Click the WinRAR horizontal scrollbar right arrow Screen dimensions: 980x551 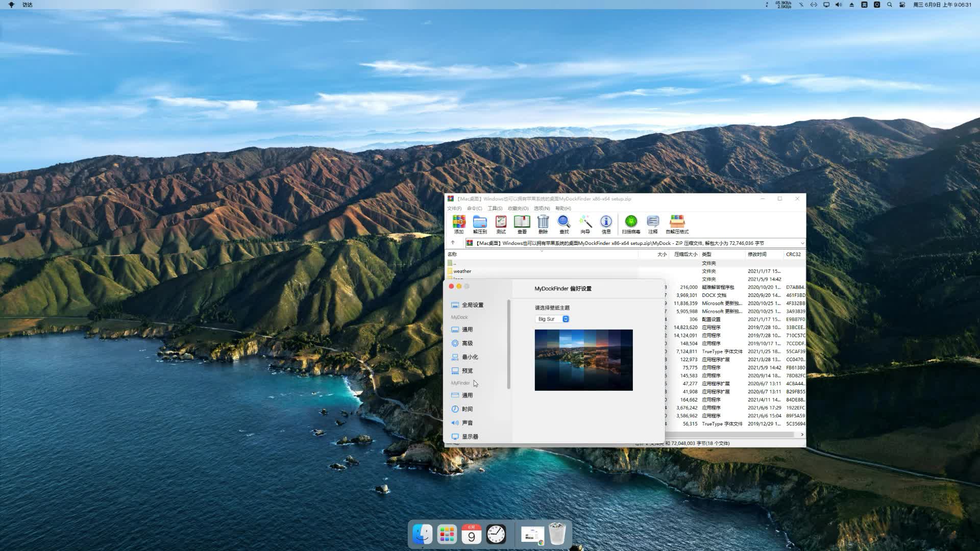pos(802,435)
